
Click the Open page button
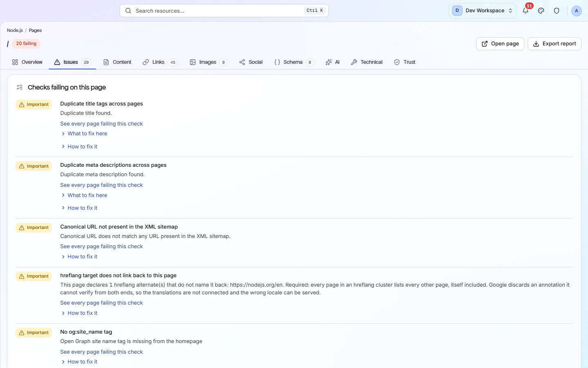500,44
